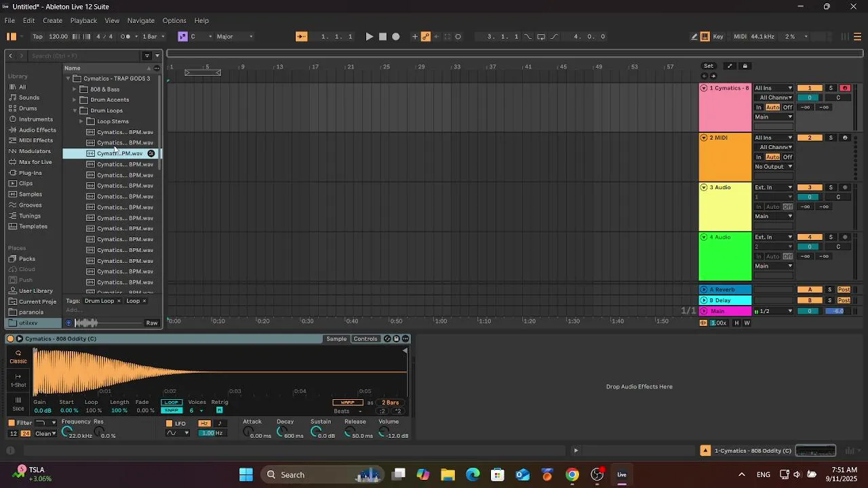
Task: Select Simpler 1-Shot mode tab
Action: click(x=18, y=380)
